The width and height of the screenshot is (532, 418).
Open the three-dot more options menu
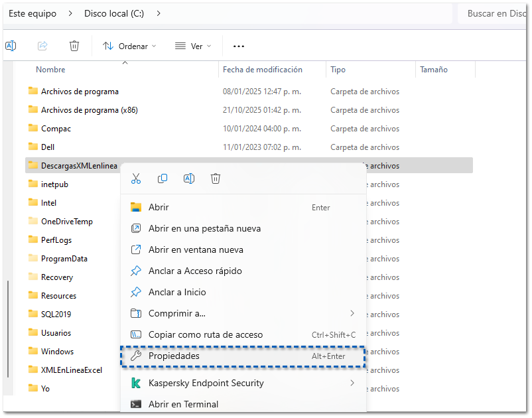(x=239, y=46)
